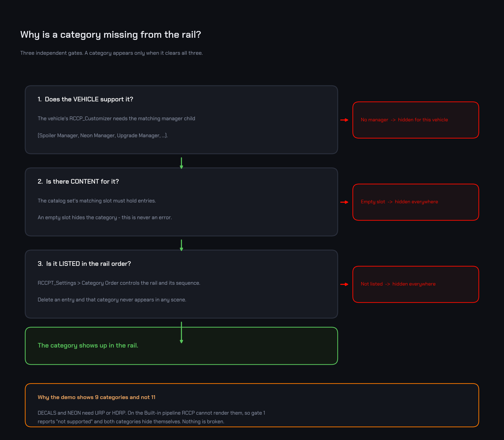
Task: Click green arrow between gate 1 and 2
Action: [x=181, y=163]
